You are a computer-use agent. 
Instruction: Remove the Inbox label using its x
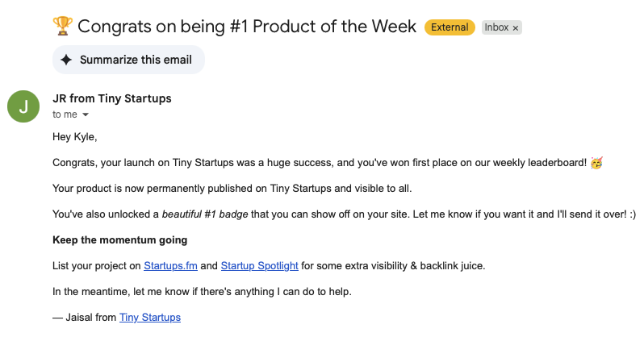(516, 28)
